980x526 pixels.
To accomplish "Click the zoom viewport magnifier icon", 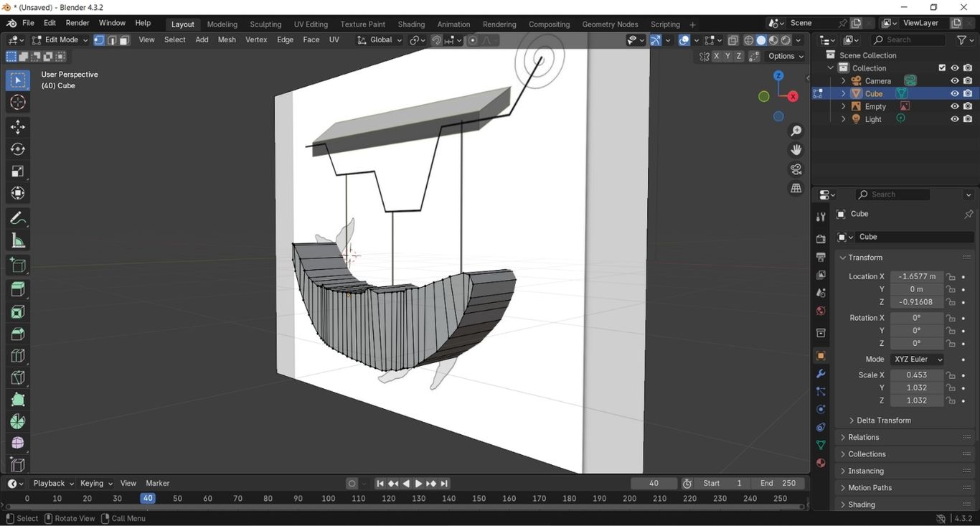I will click(796, 131).
